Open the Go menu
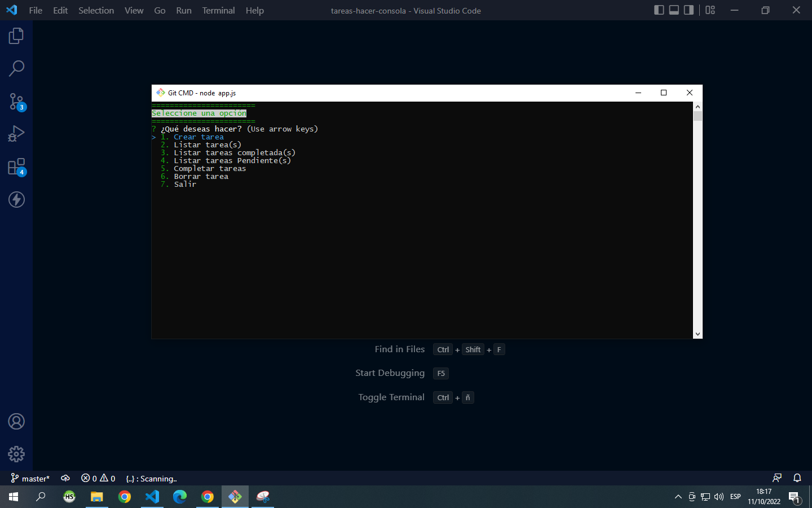Viewport: 812px width, 508px height. (x=160, y=10)
